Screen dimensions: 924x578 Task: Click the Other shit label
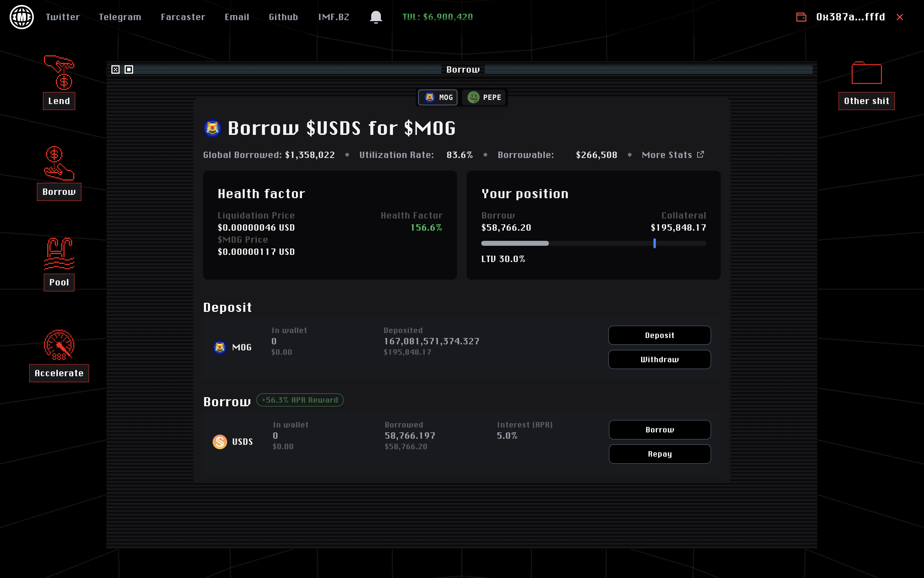[866, 101]
